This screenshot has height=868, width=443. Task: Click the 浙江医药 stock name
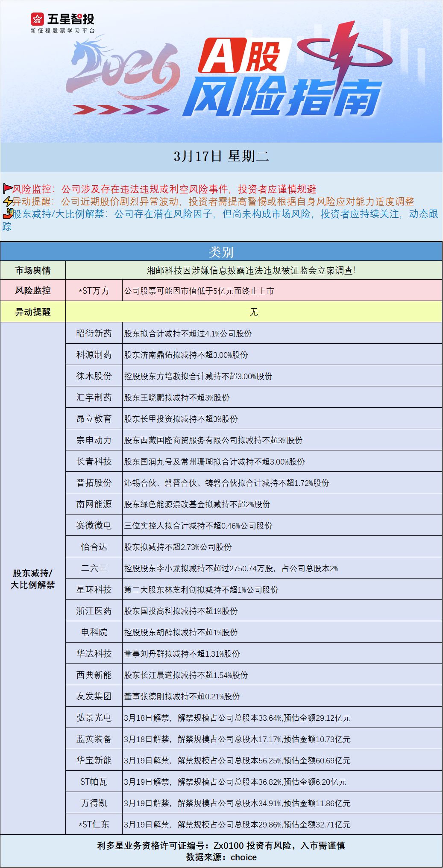(94, 611)
